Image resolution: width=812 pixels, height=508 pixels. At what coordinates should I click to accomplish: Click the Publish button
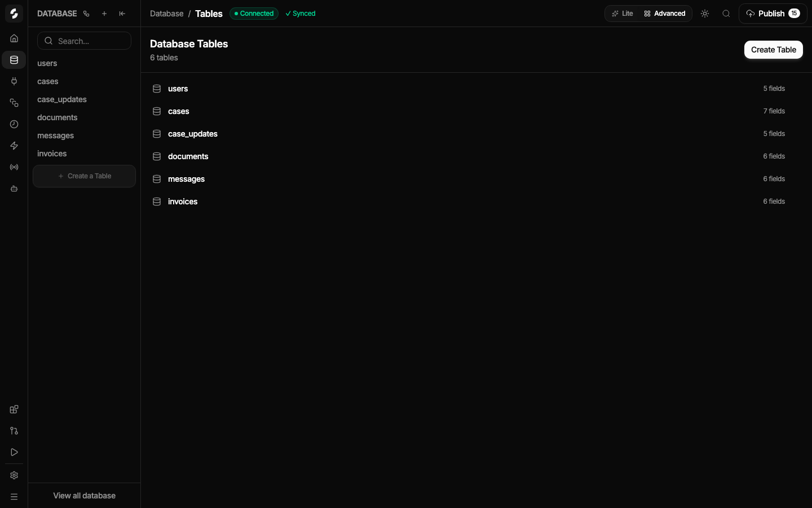[x=773, y=14]
